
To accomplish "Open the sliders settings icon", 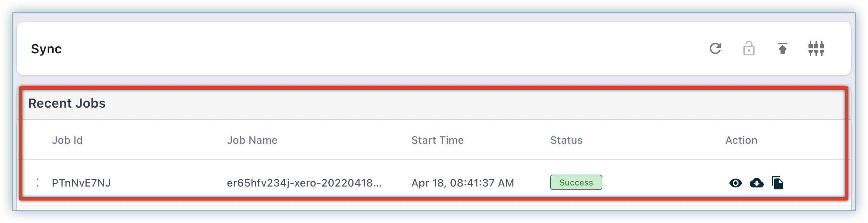I will point(816,48).
